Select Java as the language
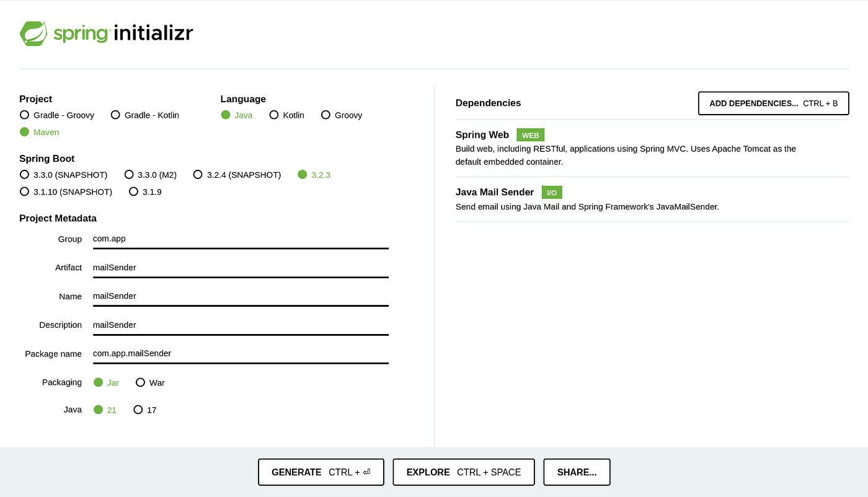 [x=237, y=115]
